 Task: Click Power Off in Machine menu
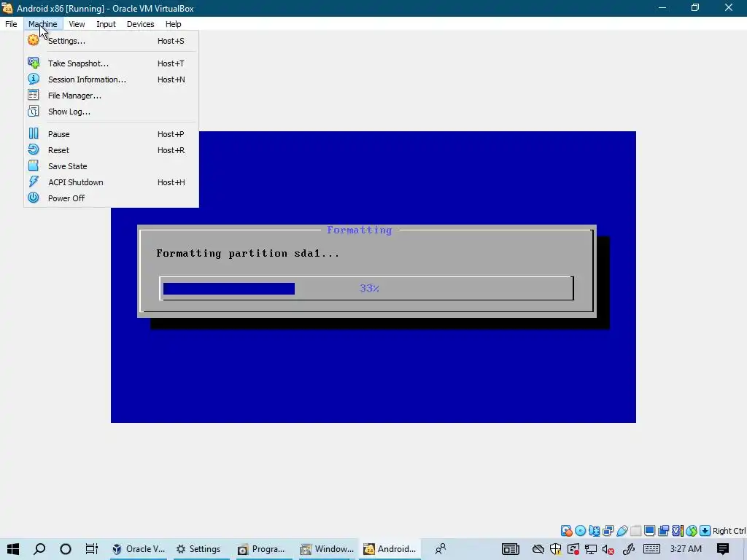pos(111,198)
